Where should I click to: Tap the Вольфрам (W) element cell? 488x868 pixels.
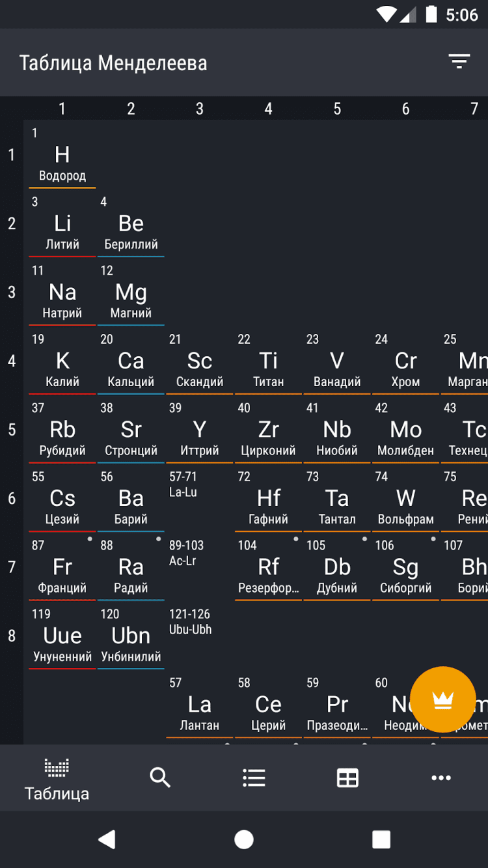coord(405,501)
